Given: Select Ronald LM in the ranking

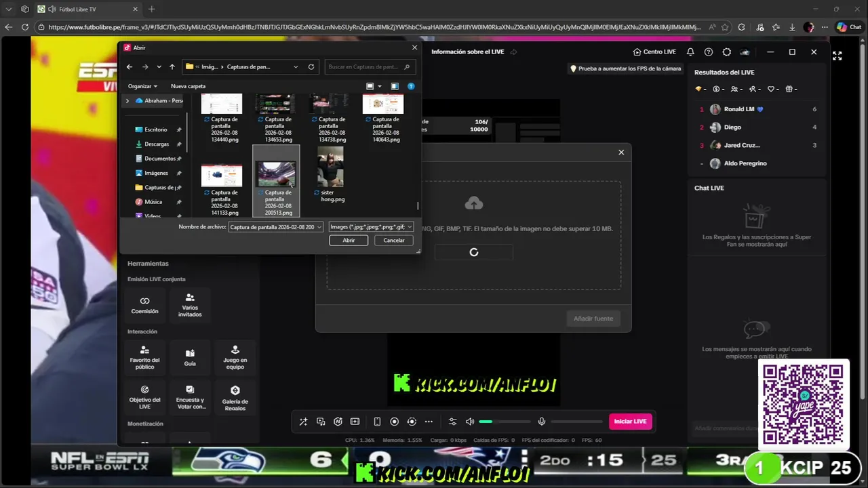Looking at the screenshot, I should [757, 109].
